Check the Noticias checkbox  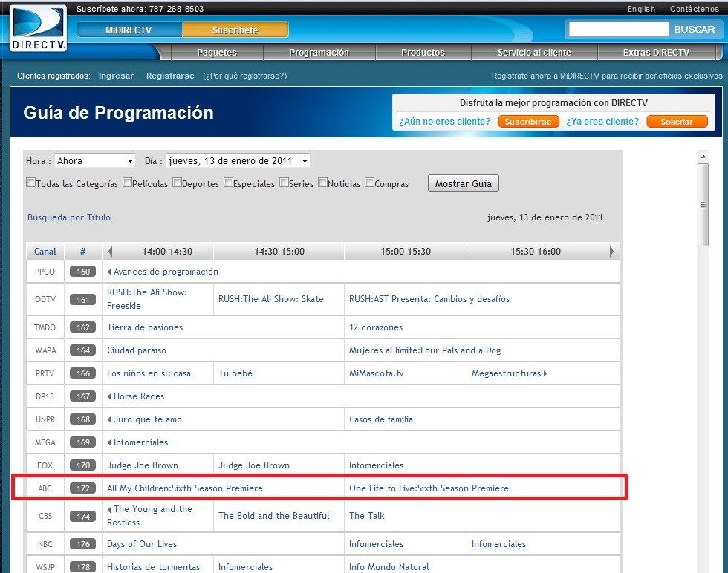click(322, 183)
